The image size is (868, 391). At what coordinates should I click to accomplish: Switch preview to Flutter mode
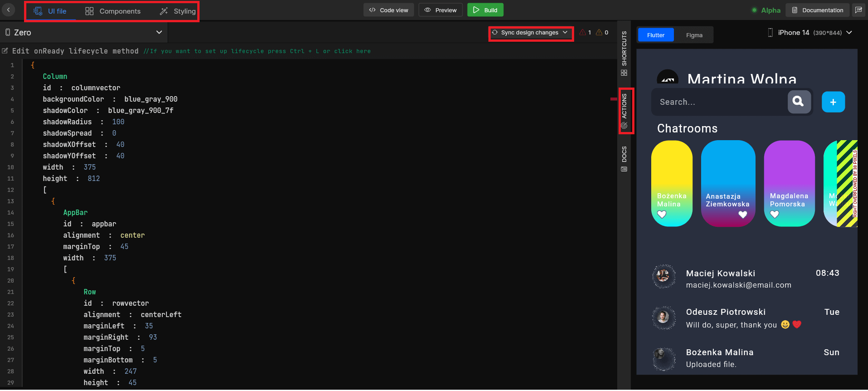[x=655, y=35]
